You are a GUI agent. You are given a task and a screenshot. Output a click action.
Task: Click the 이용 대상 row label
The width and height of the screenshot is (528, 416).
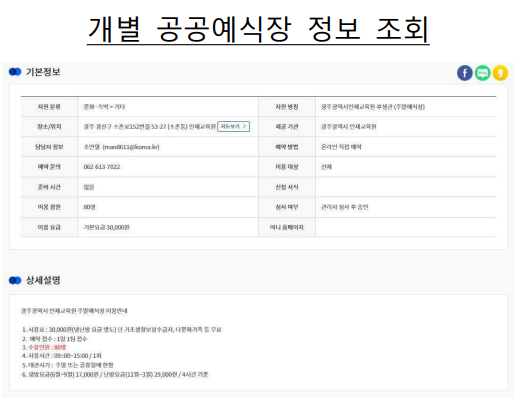[287, 167]
